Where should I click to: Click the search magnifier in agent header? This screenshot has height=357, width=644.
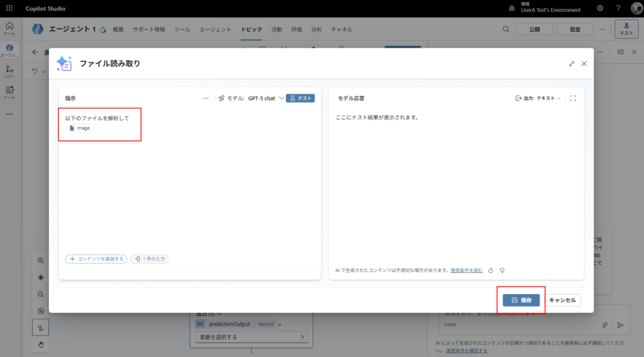[506, 29]
